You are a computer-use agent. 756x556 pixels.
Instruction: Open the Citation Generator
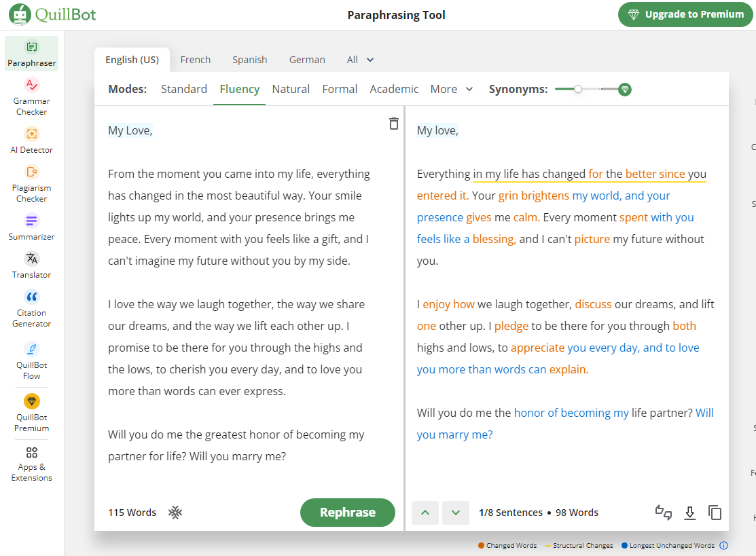pyautogui.click(x=31, y=308)
